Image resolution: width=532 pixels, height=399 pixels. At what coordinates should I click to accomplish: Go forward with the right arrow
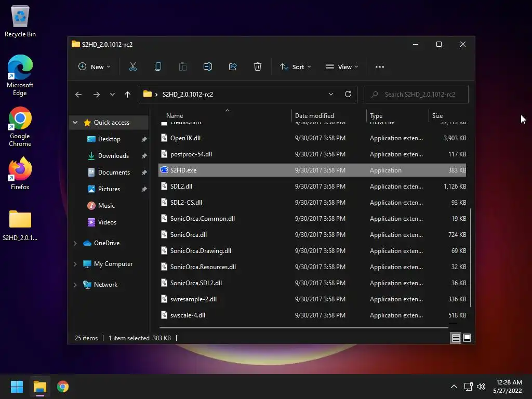pyautogui.click(x=96, y=95)
